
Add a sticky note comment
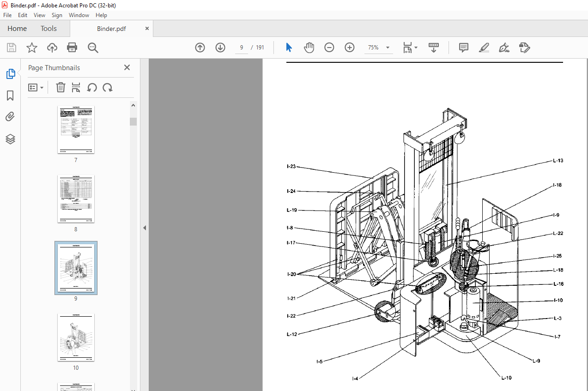click(464, 48)
